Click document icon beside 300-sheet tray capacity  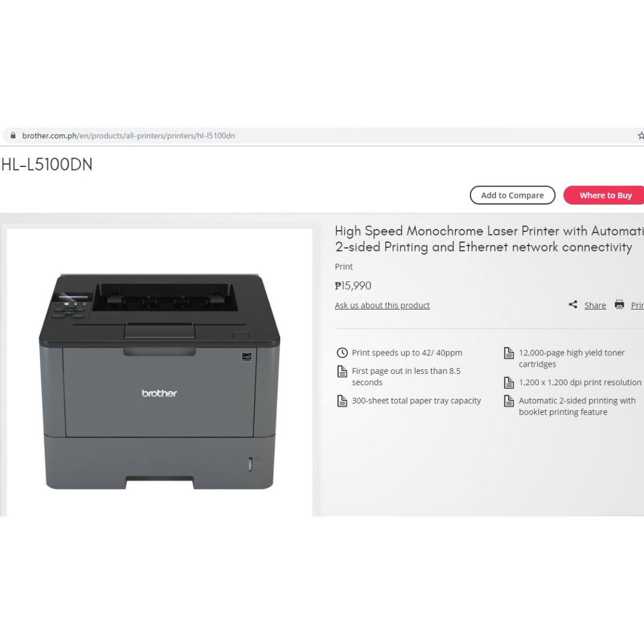(342, 401)
